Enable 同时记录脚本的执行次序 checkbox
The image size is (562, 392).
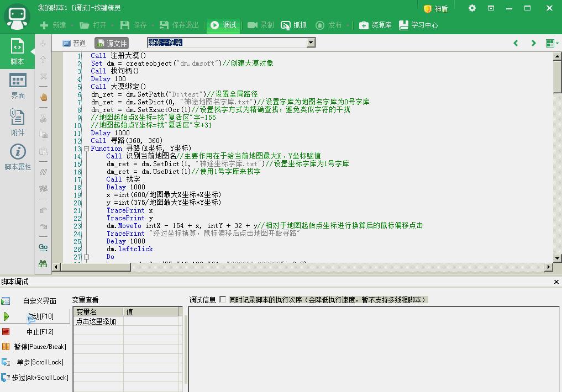click(x=223, y=300)
